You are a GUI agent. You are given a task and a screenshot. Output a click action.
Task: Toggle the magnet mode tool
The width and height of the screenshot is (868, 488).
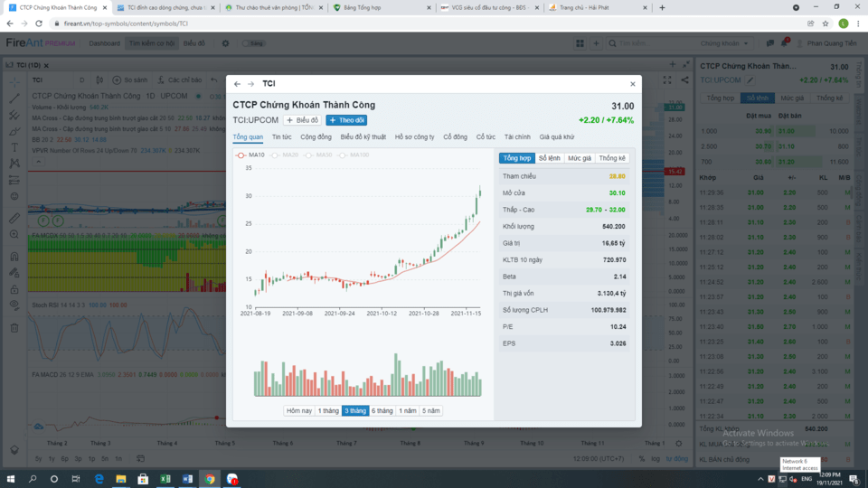(14, 256)
